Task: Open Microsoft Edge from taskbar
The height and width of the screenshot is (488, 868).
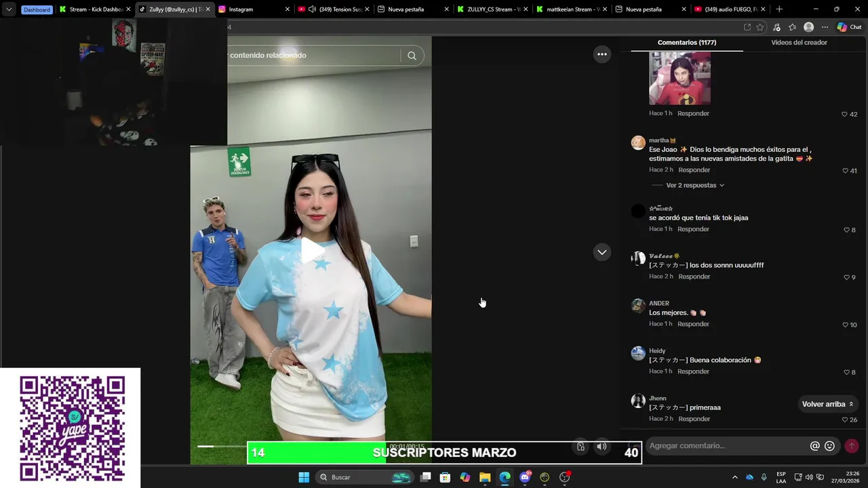Action: (x=505, y=477)
